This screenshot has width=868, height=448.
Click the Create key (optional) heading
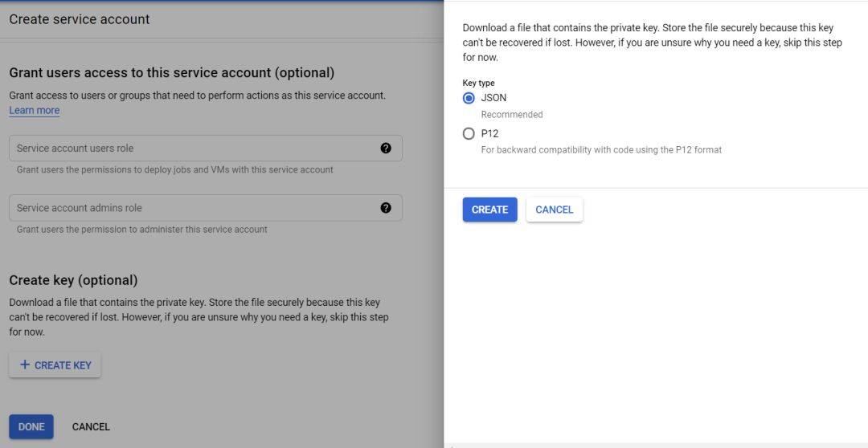73,280
